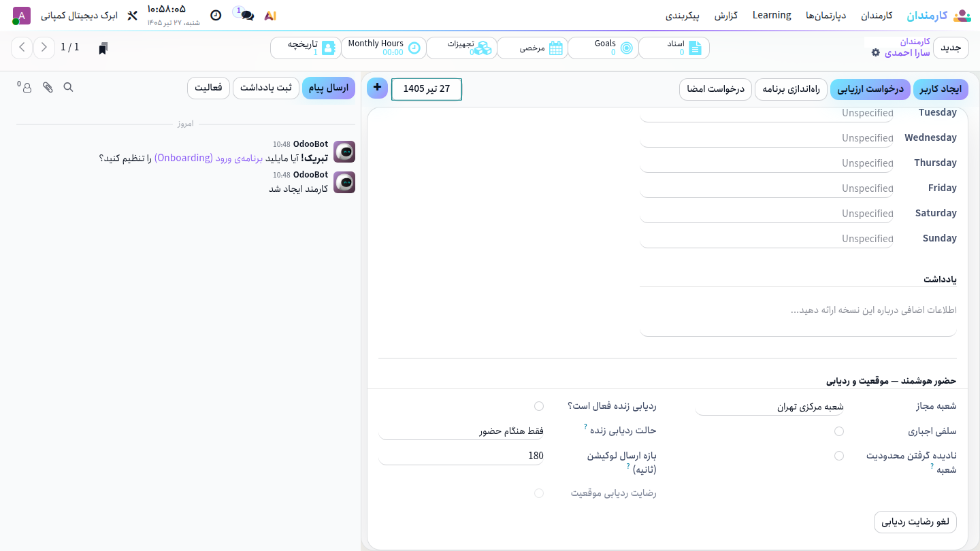Open اسناد documents stat button
Screen dimensions: 980x551
(x=674, y=48)
